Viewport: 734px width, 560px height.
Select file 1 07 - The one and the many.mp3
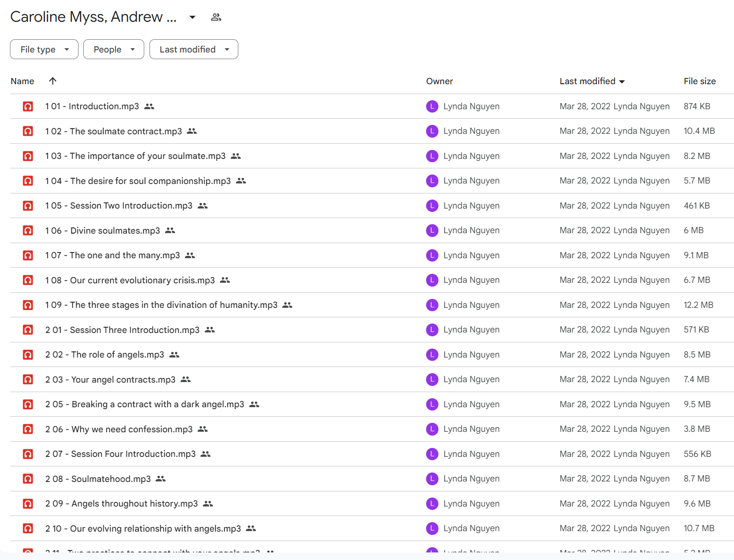pos(113,255)
